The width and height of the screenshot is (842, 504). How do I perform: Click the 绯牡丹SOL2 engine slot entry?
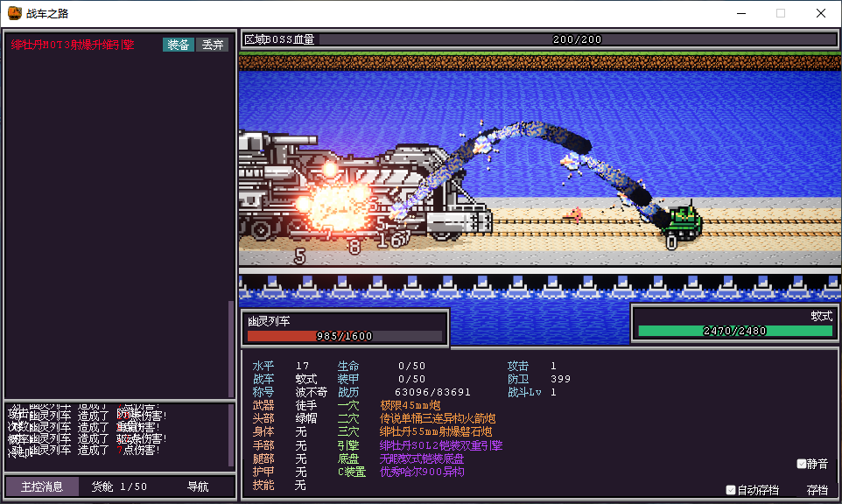[441, 445]
